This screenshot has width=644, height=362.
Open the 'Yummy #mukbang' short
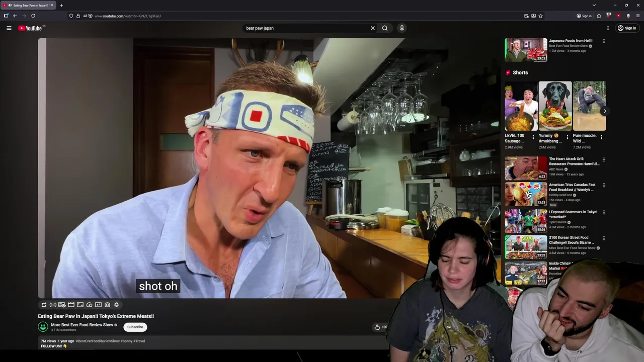coord(555,106)
